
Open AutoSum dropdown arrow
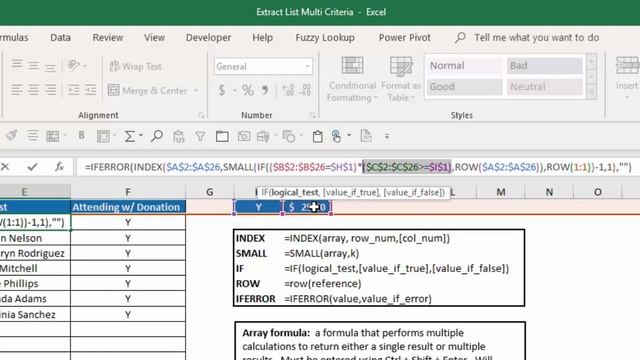tap(141, 136)
